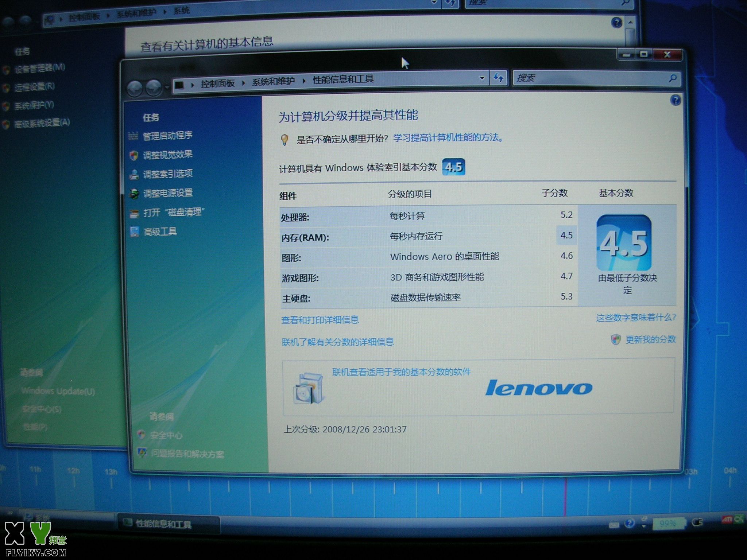Click 性能信息和工具 taskbar button
Image resolution: width=747 pixels, height=560 pixels.
(x=163, y=524)
